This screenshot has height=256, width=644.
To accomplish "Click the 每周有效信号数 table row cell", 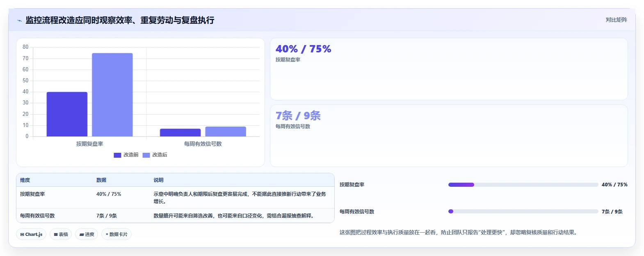I will (x=37, y=215).
